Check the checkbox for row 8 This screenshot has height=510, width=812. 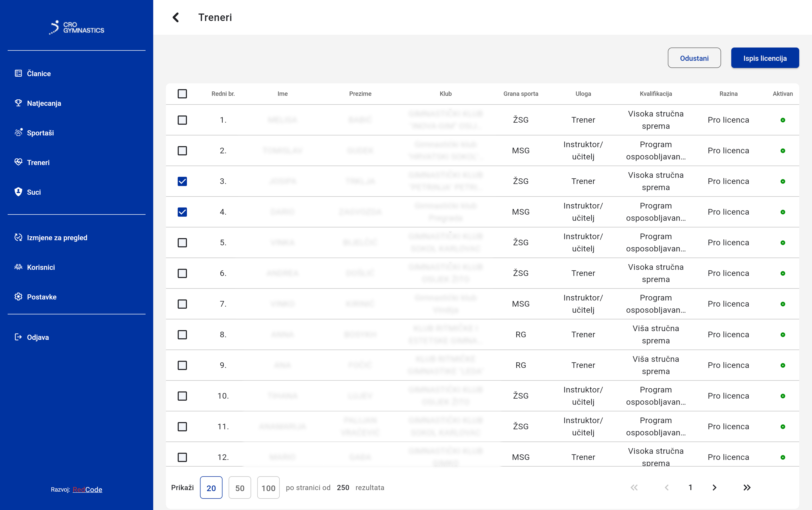(x=182, y=335)
